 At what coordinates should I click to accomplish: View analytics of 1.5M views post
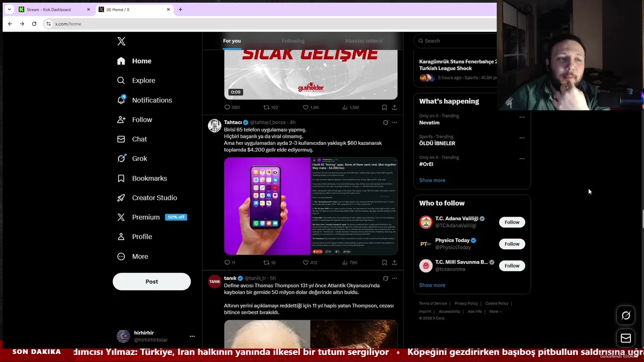click(x=350, y=107)
